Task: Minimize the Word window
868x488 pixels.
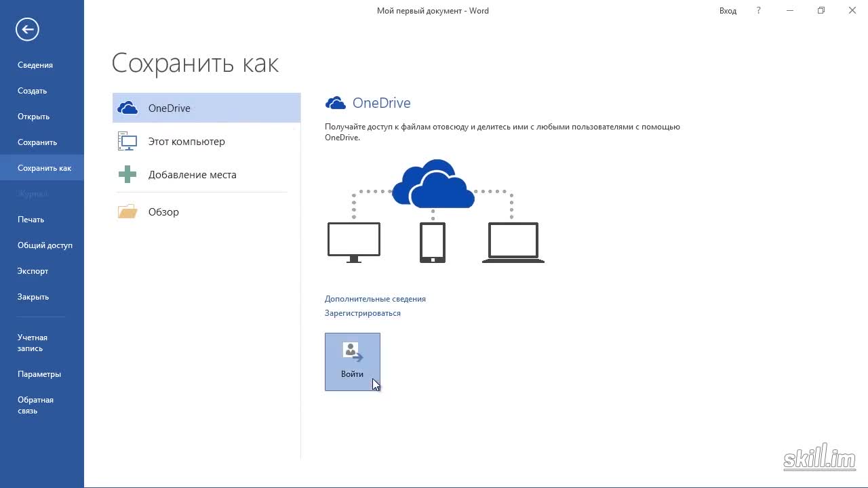Action: coord(790,10)
